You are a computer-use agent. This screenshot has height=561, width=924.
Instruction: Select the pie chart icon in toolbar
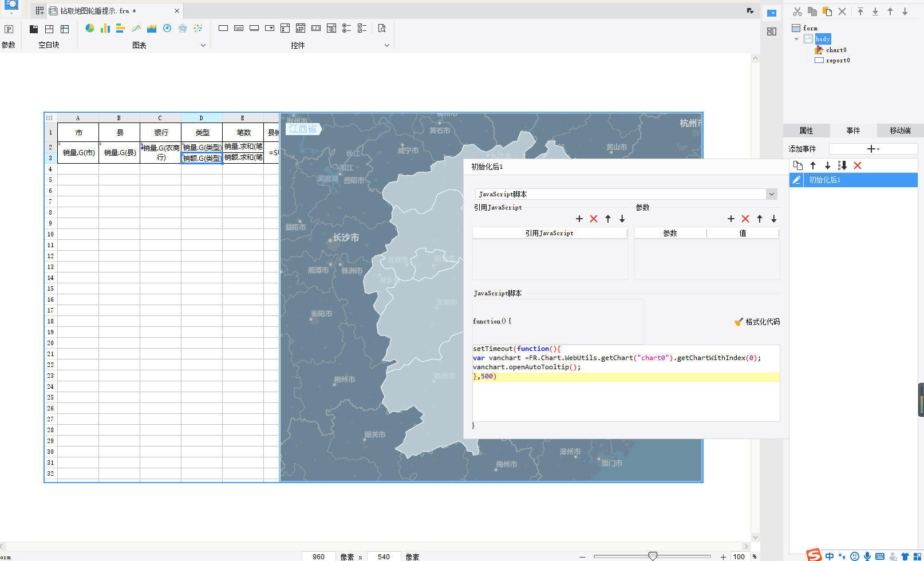(90, 28)
